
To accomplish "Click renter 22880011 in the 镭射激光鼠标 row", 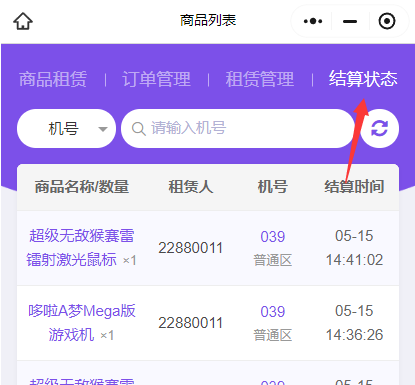I will 190,248.
